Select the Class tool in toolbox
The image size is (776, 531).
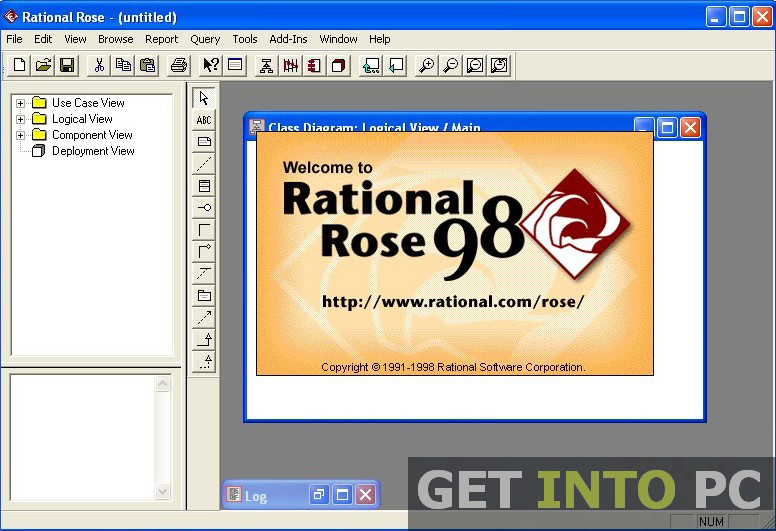tap(204, 186)
